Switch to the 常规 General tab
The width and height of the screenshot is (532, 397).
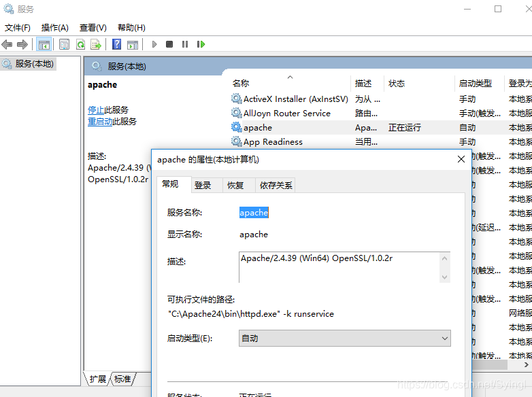tap(174, 184)
